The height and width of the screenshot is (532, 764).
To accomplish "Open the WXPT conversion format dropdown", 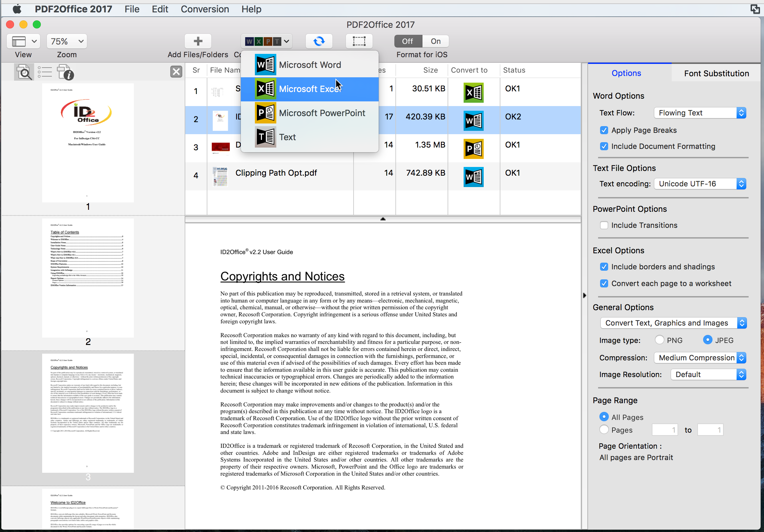I will point(267,41).
